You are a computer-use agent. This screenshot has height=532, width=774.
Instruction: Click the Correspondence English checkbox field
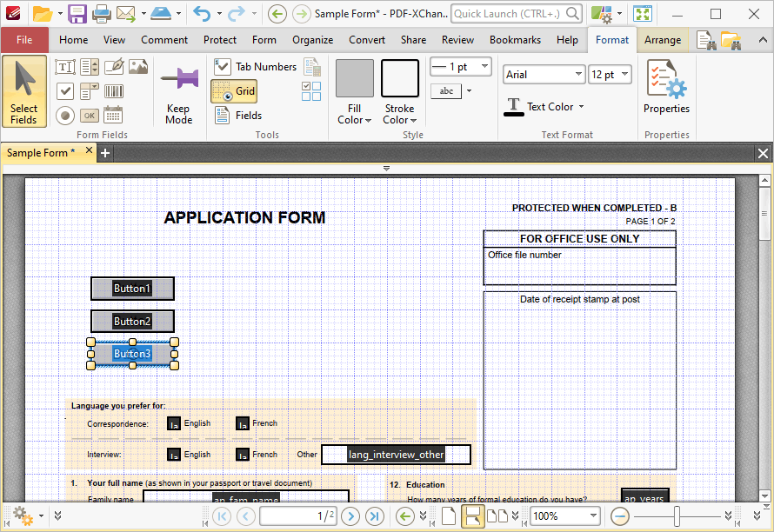point(174,424)
